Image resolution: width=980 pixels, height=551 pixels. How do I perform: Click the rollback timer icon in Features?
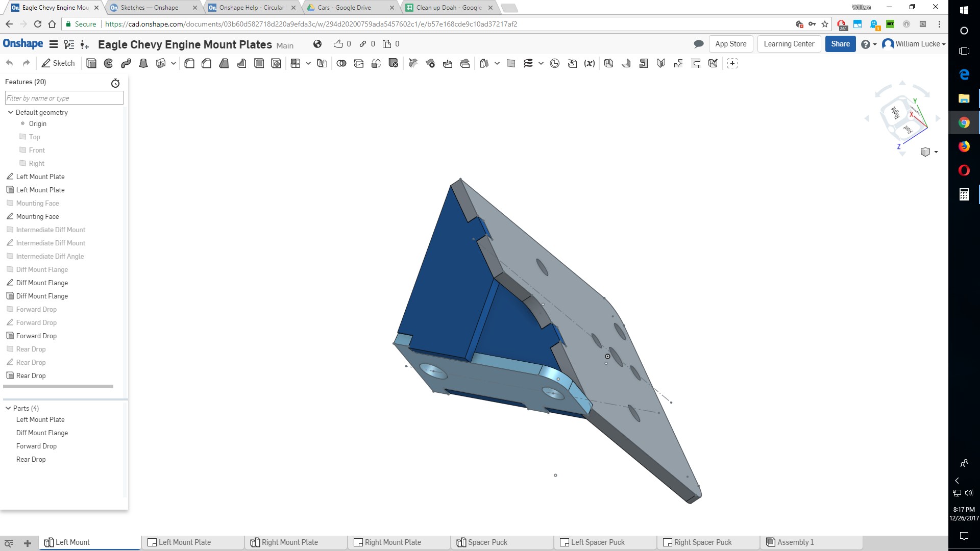[x=115, y=83]
